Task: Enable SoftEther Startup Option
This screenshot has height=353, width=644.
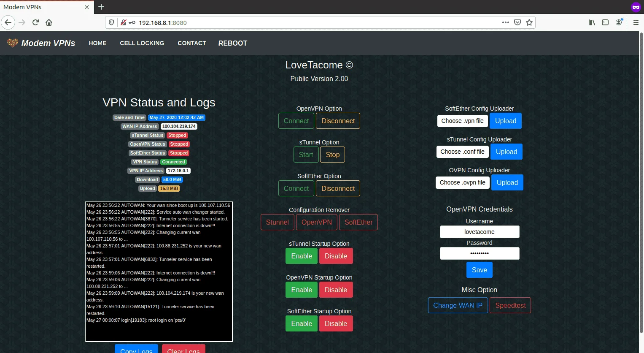Action: click(x=302, y=323)
